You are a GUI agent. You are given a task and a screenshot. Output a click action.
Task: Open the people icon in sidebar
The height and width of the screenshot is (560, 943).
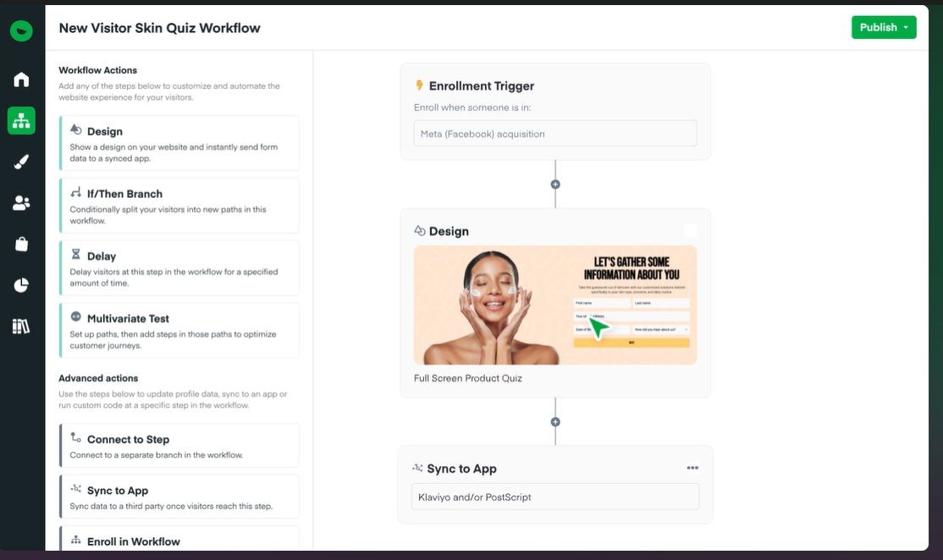click(21, 203)
